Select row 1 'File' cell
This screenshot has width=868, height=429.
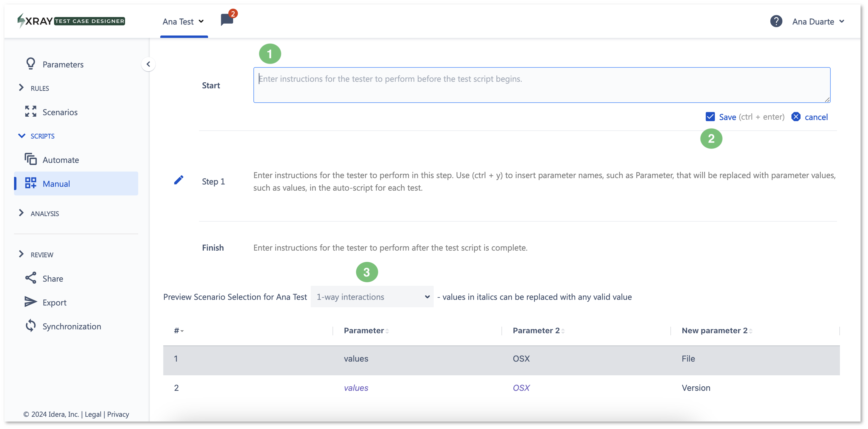pos(688,359)
